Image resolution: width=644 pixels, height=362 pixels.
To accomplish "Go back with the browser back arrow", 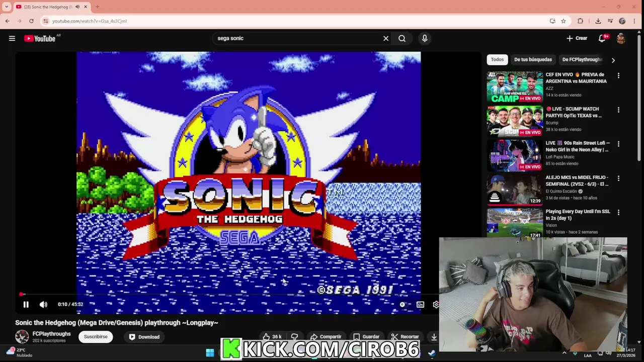I will (x=7, y=21).
